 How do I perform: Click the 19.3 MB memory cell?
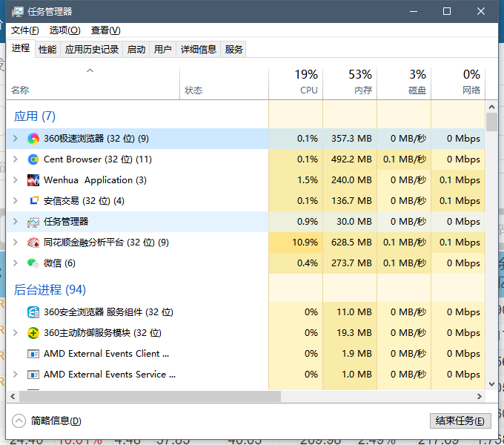coord(350,333)
